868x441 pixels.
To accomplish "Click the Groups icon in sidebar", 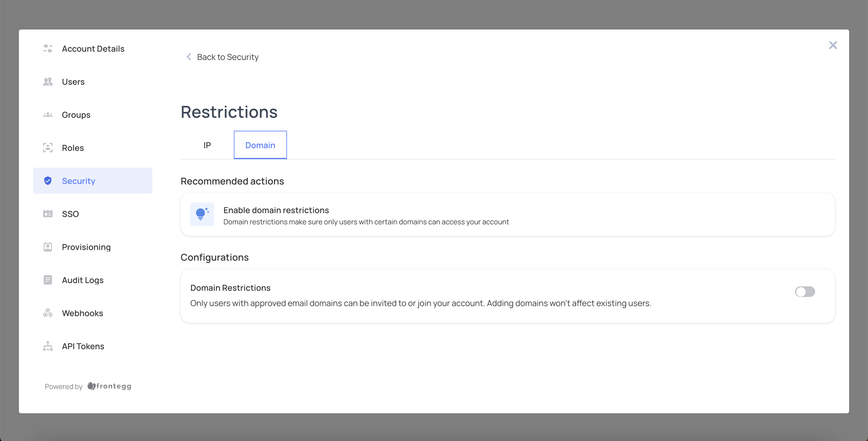I will tap(48, 115).
